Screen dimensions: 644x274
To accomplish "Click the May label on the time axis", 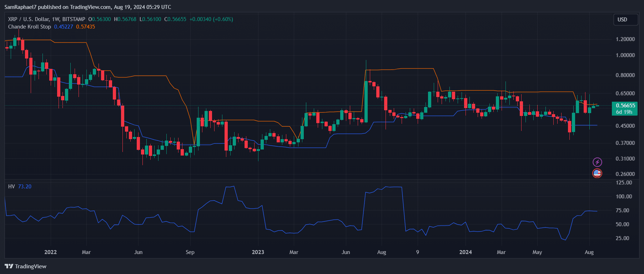I will click(x=537, y=252).
